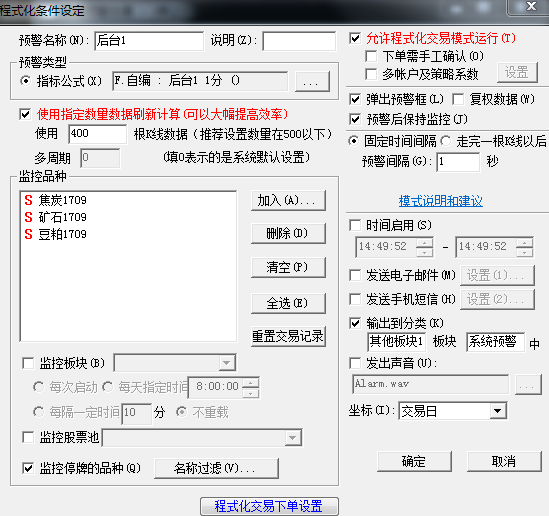Open the 监控板块 dropdown list
Screen dimensions: 549x516
click(x=227, y=363)
